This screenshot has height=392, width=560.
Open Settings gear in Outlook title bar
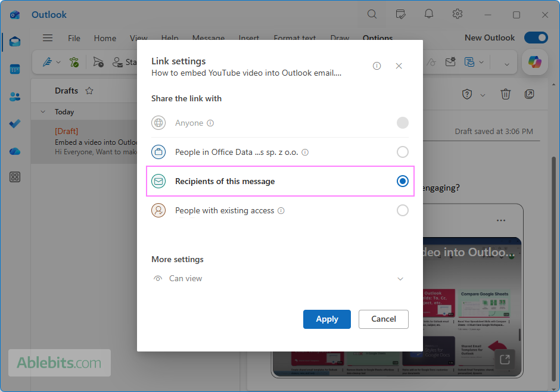457,14
